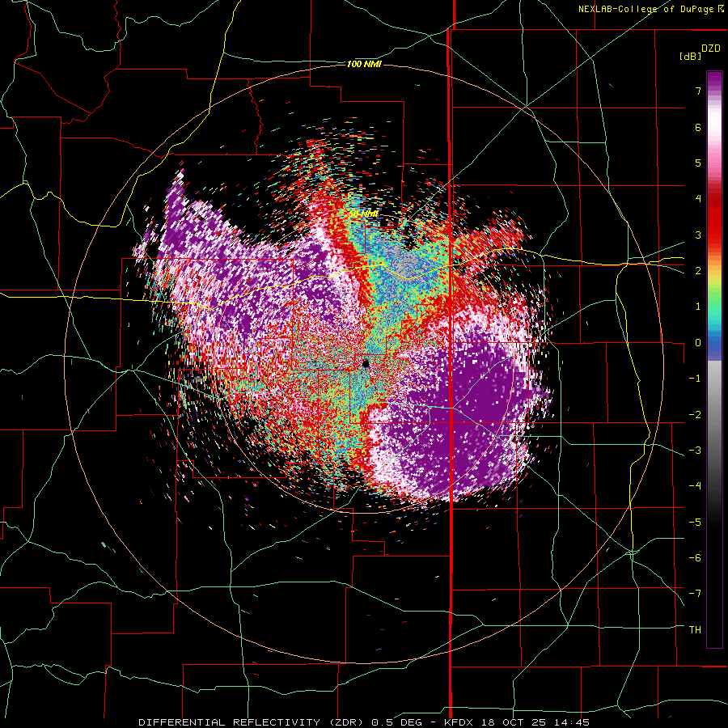Click the 'KFDX' station ID in caption

pos(459,722)
